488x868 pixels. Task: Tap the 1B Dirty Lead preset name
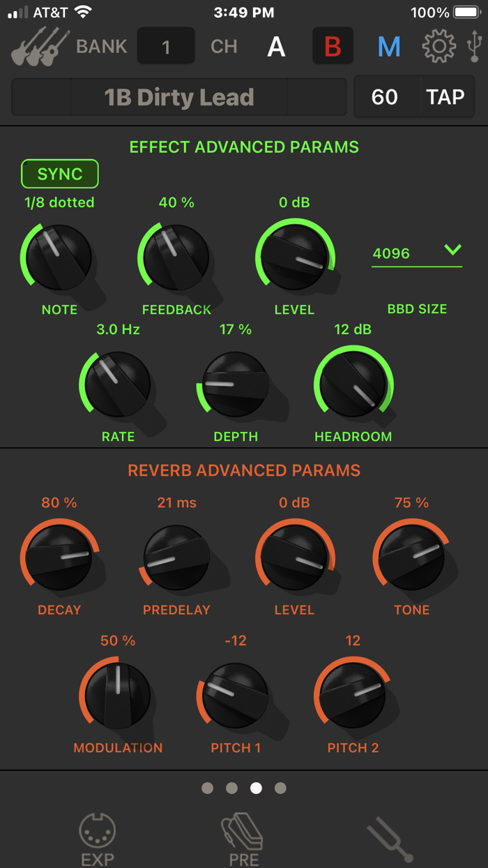[179, 97]
